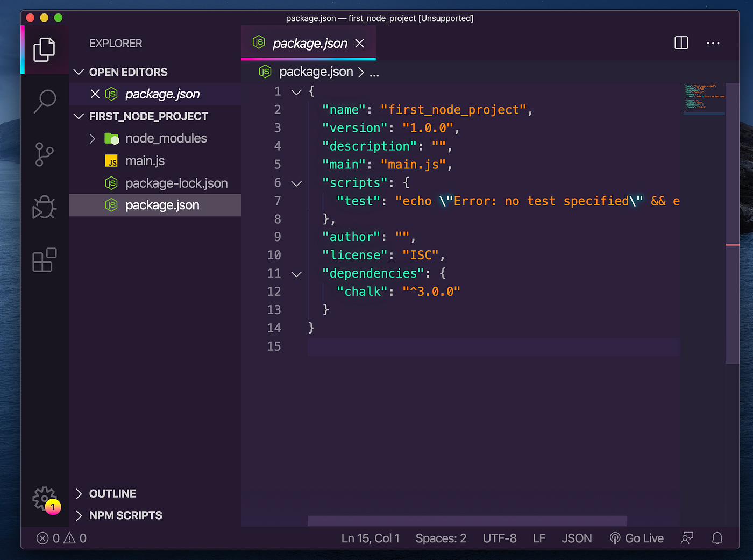Viewport: 753px width, 560px height.
Task: Open more editor actions menu
Action: tap(713, 43)
